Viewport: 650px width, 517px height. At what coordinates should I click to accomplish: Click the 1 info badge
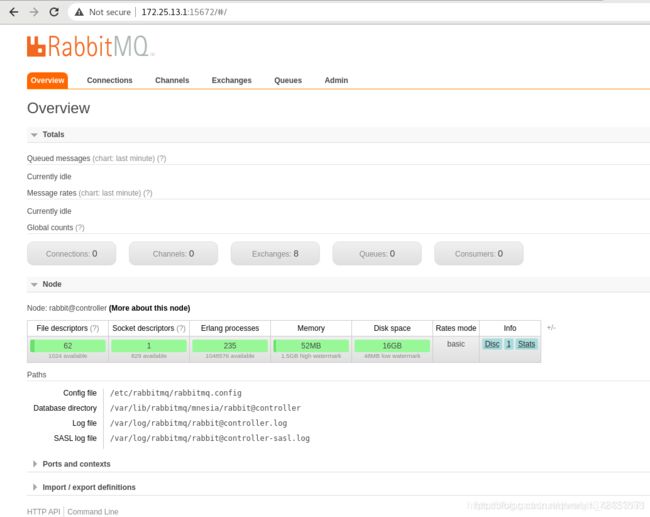pyautogui.click(x=509, y=344)
